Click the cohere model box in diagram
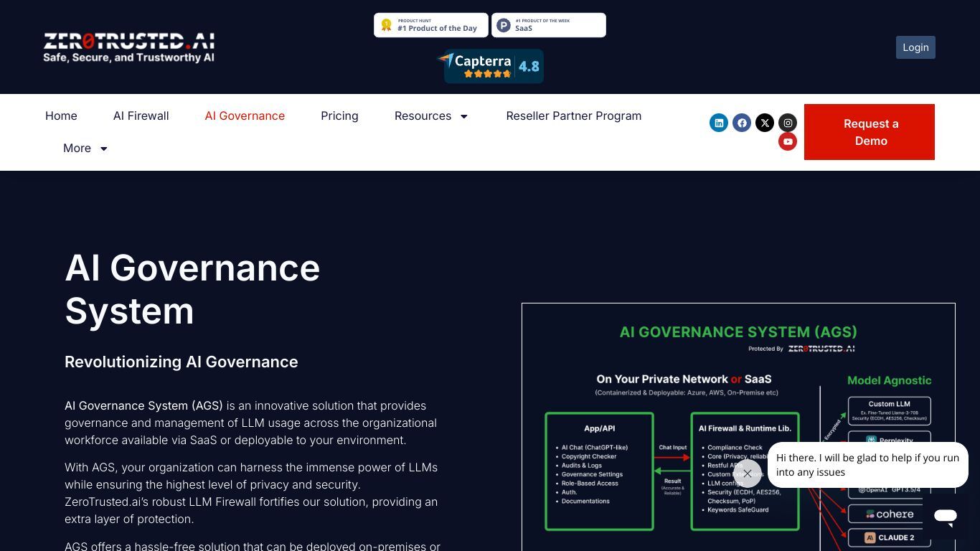This screenshot has height=551, width=980. 890,514
